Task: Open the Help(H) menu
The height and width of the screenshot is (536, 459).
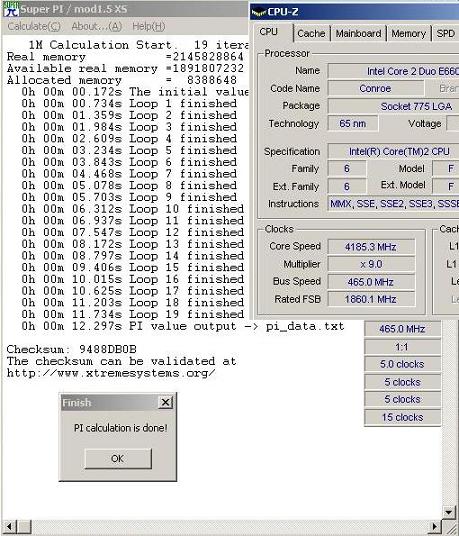Action: 149,26
